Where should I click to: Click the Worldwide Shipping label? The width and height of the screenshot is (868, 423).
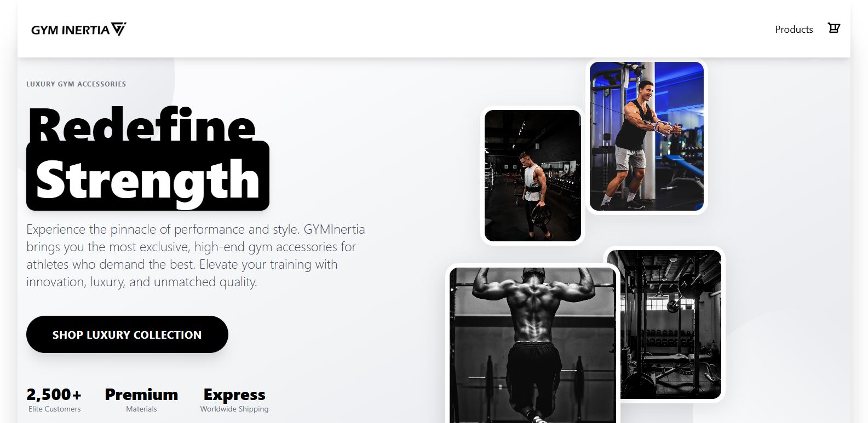(x=234, y=409)
